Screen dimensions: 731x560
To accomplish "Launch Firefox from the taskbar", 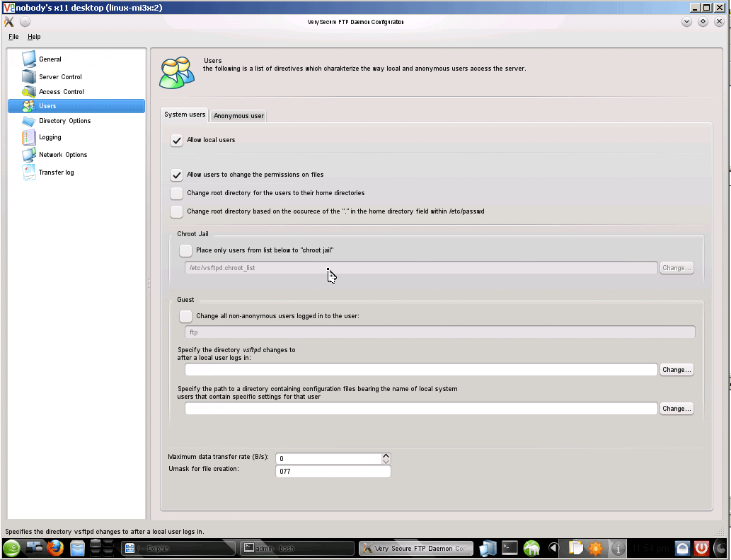I will (x=55, y=549).
